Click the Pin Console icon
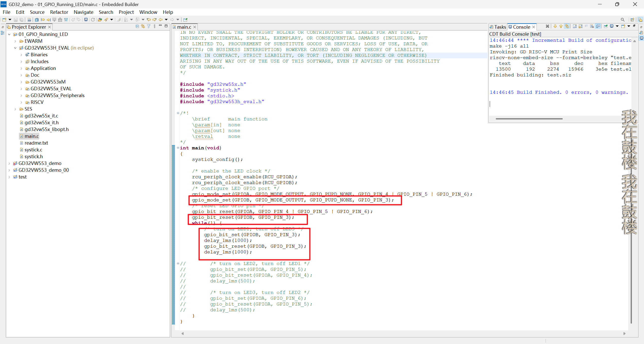Viewport: 644px width, 344px height. (605, 26)
